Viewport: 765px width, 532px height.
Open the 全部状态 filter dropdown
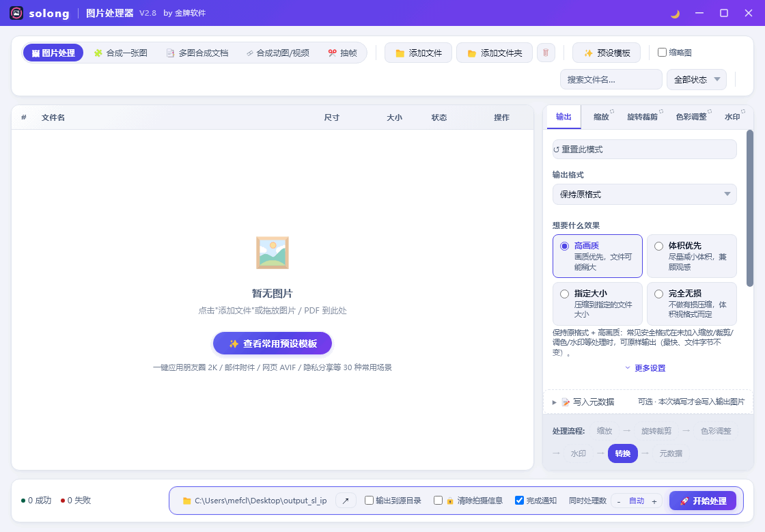point(697,79)
